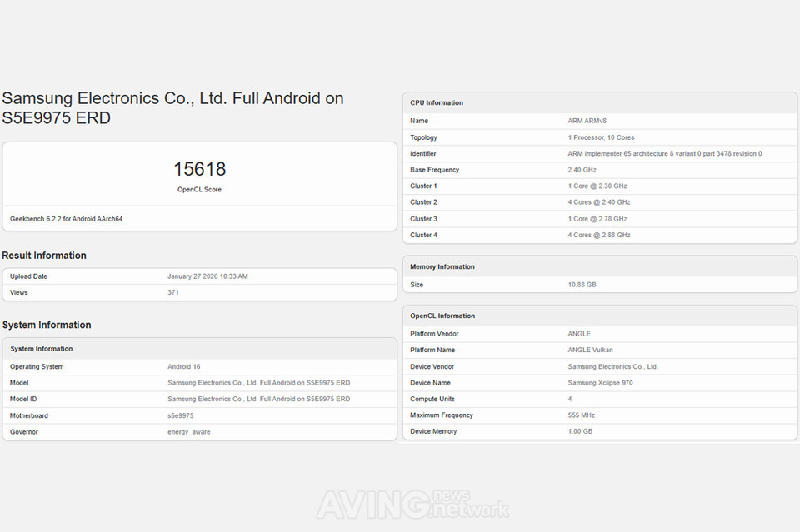Click the Motherboard value s5e9975
This screenshot has width=800, height=532.
pos(181,415)
